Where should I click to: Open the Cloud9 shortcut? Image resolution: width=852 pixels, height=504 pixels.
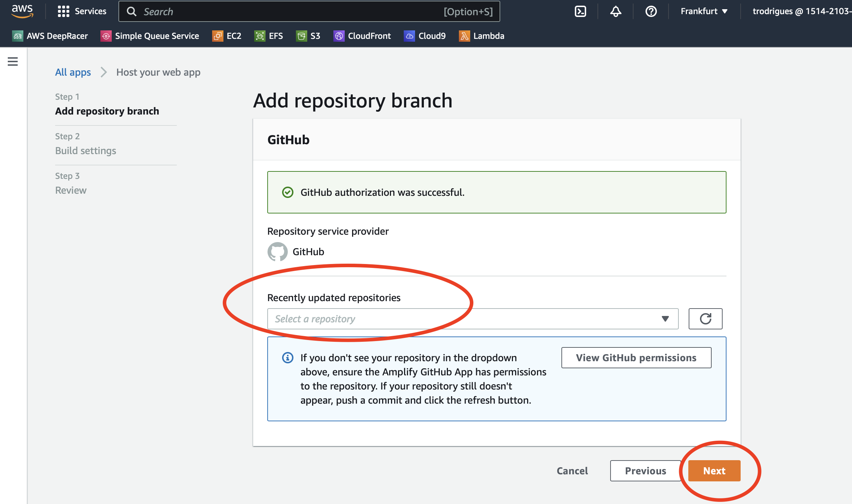click(425, 36)
